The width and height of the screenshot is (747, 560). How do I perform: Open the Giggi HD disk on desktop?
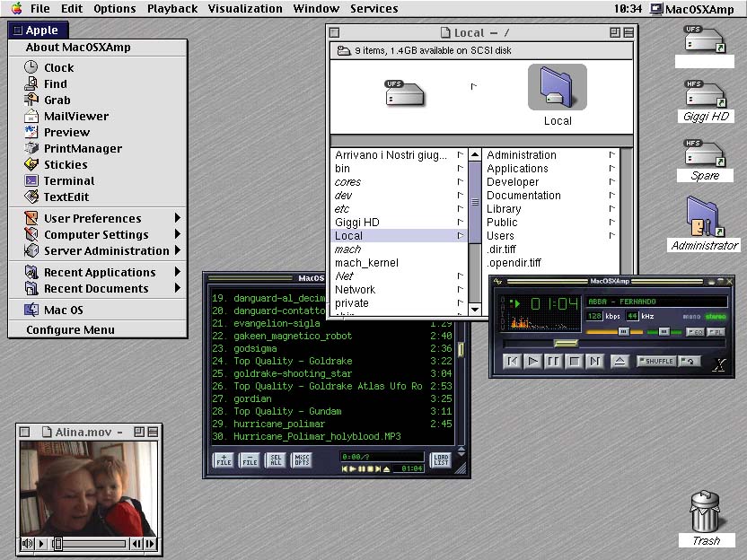706,101
